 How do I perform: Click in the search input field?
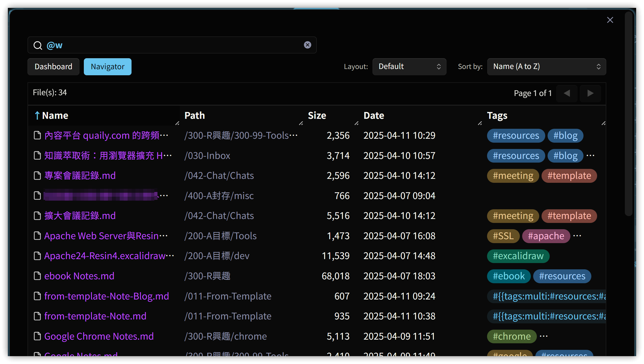click(173, 45)
